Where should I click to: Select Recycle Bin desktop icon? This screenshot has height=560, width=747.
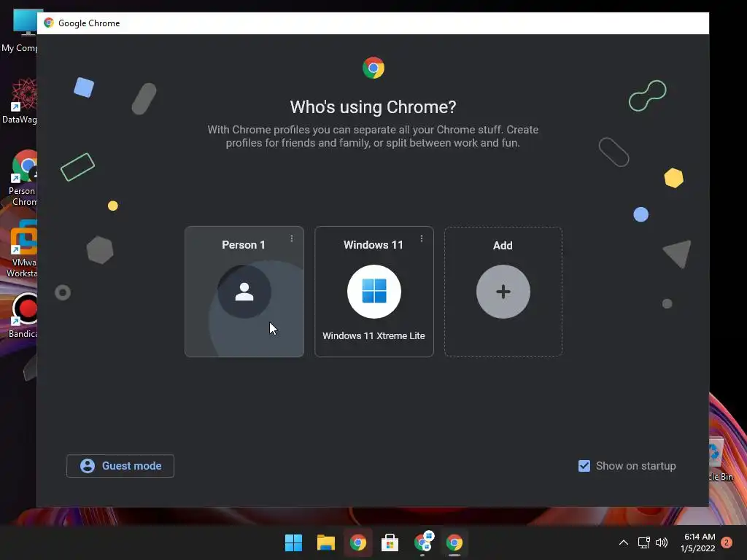point(721,459)
